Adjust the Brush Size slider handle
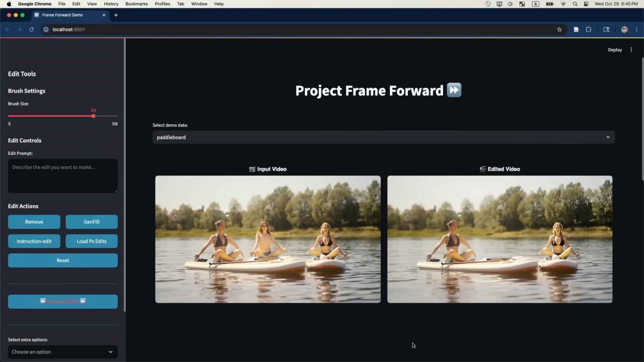 [x=93, y=116]
